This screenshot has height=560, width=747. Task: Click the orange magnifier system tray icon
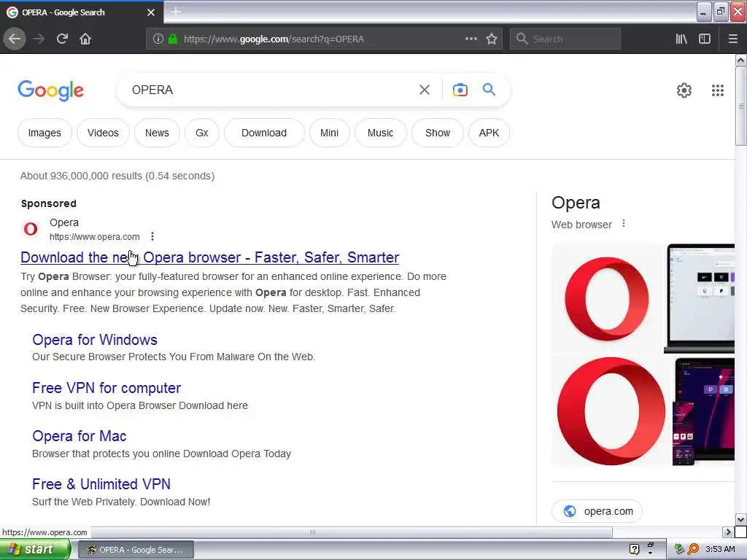(x=693, y=549)
